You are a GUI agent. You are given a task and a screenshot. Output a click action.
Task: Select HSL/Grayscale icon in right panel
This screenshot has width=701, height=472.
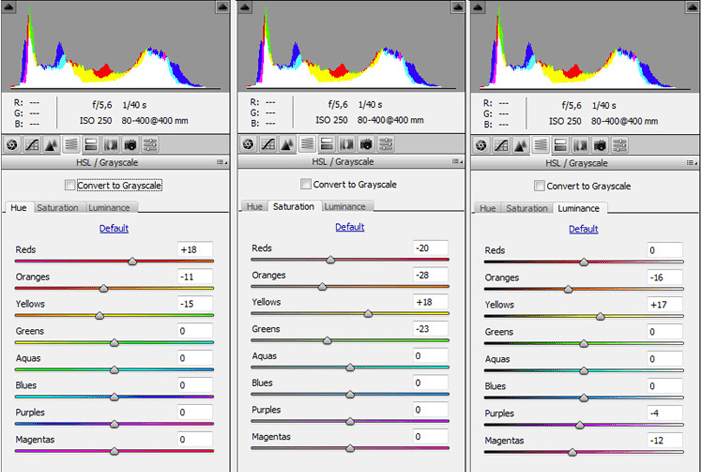coord(541,144)
